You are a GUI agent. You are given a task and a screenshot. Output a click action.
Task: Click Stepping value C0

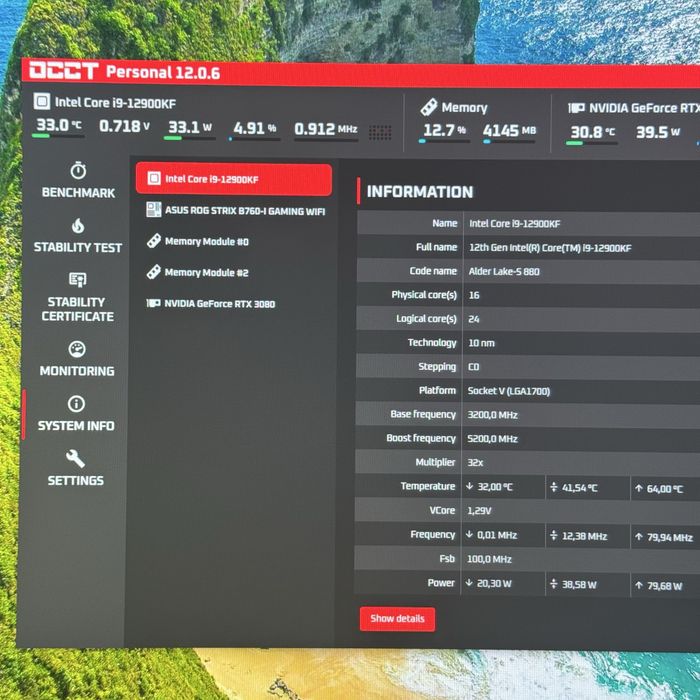click(473, 367)
